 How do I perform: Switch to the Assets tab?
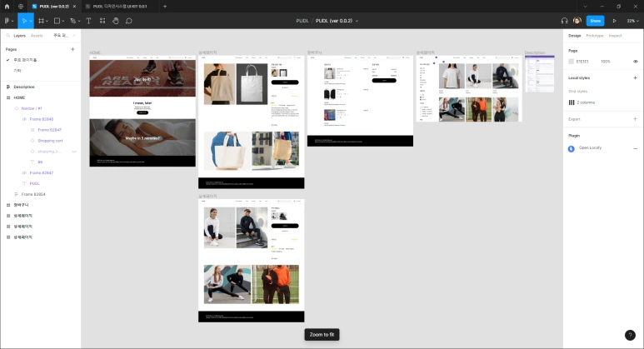[37, 36]
